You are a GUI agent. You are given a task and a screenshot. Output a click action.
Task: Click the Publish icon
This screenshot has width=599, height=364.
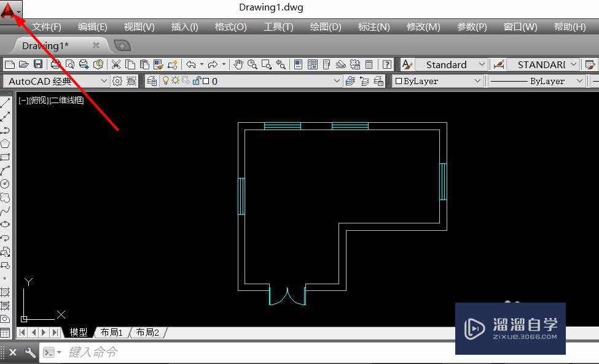click(84, 64)
